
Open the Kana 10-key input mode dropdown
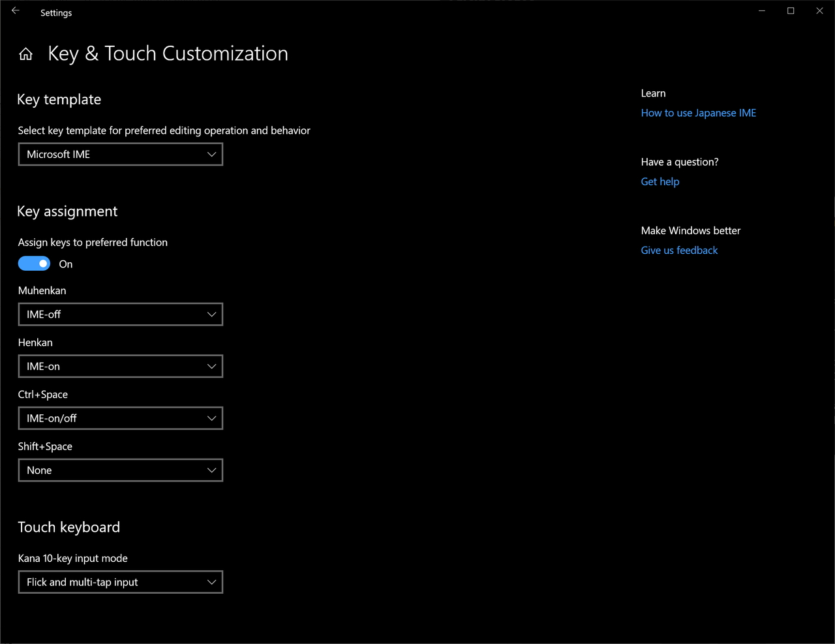(x=120, y=581)
